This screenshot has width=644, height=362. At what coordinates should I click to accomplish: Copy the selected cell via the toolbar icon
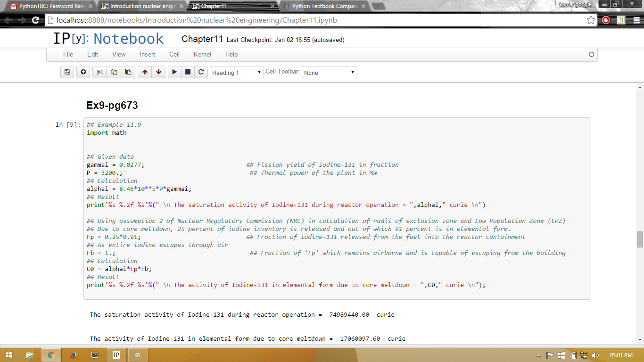tap(114, 72)
